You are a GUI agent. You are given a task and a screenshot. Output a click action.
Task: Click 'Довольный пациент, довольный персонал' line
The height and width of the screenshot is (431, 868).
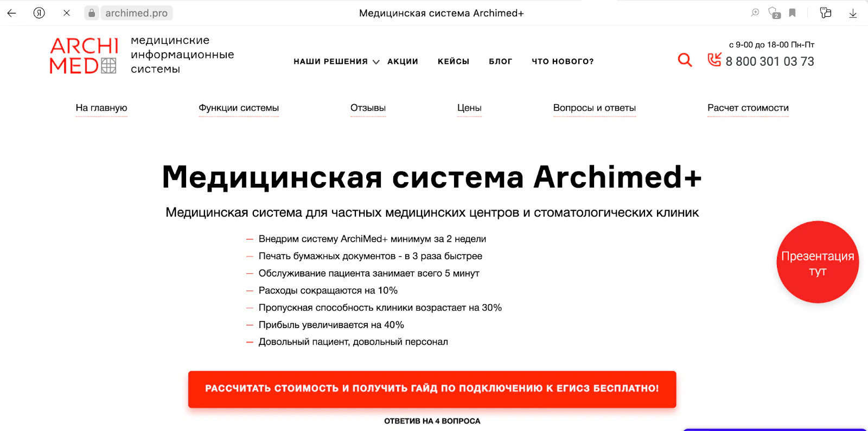(x=353, y=342)
